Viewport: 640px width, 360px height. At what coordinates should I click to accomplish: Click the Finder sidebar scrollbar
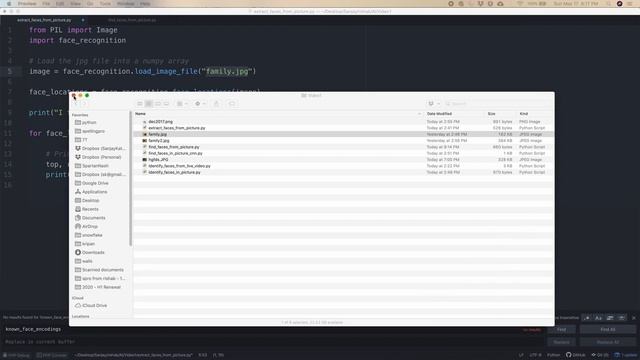(x=131, y=179)
